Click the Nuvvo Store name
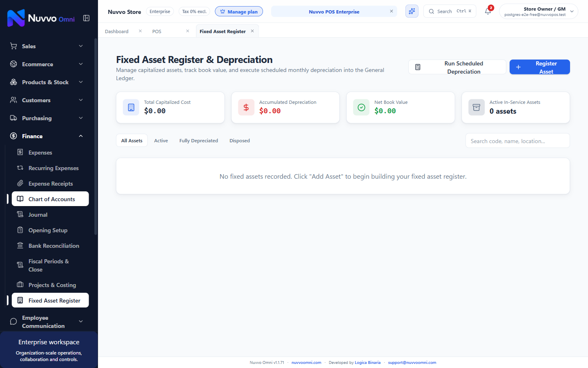Screen dimensions: 588x368 pyautogui.click(x=125, y=12)
